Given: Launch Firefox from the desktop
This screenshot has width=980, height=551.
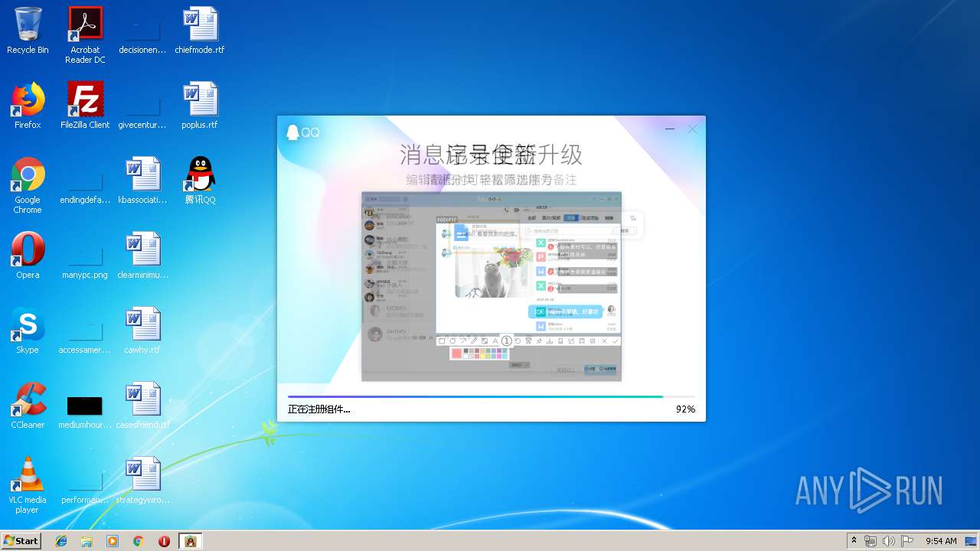Looking at the screenshot, I should click(x=28, y=106).
